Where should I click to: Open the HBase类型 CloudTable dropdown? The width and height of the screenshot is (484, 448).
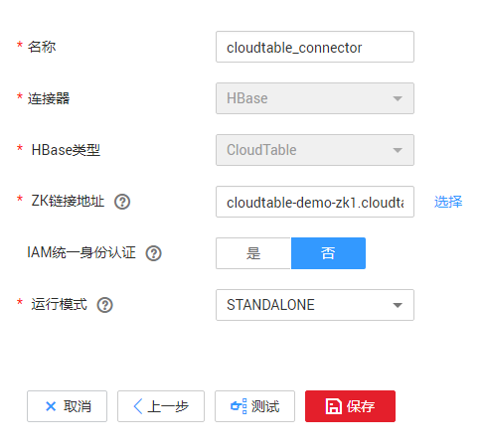click(x=315, y=150)
